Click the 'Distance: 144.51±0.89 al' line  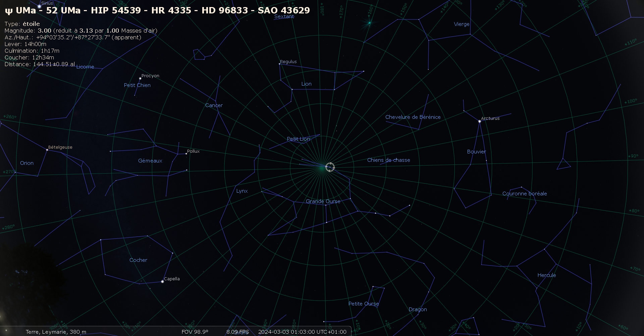tap(40, 64)
